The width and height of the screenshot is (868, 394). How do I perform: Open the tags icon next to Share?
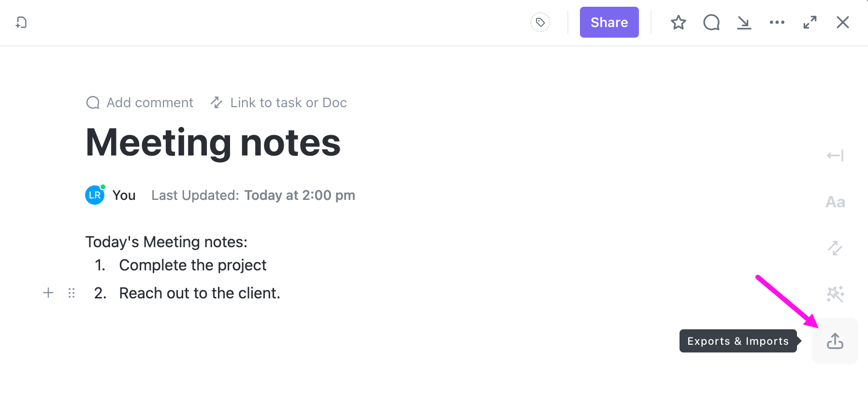pos(540,22)
